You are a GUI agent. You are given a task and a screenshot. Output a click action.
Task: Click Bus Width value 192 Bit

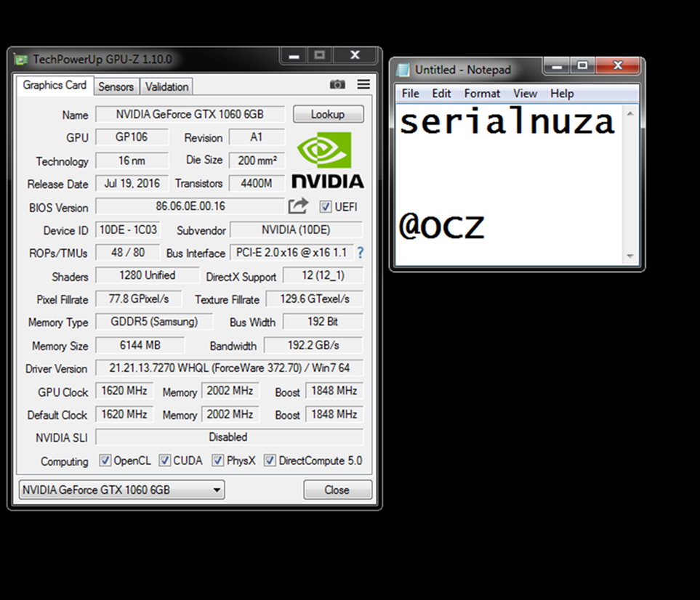click(x=323, y=322)
